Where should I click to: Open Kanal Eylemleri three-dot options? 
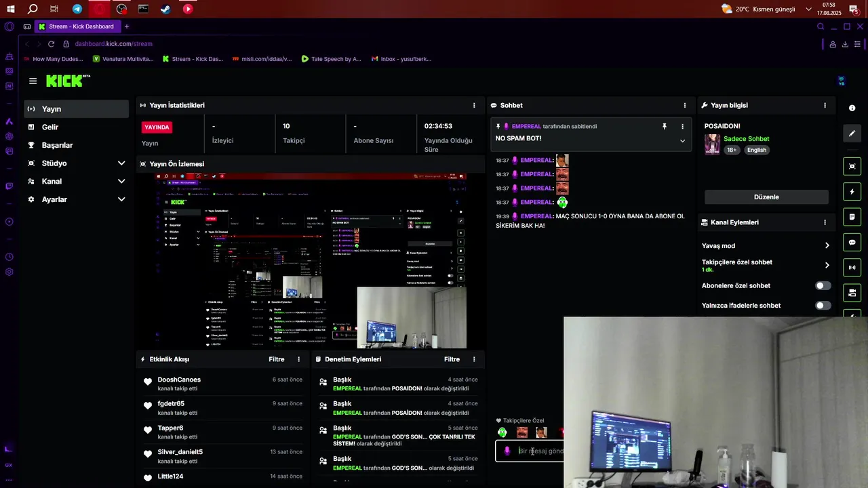(x=825, y=222)
